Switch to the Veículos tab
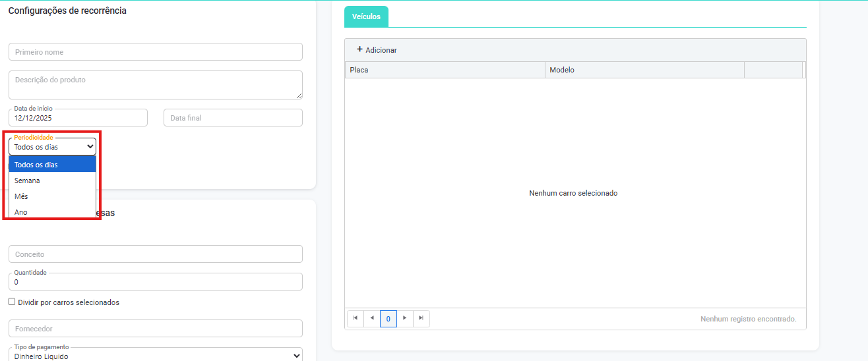 (x=366, y=16)
